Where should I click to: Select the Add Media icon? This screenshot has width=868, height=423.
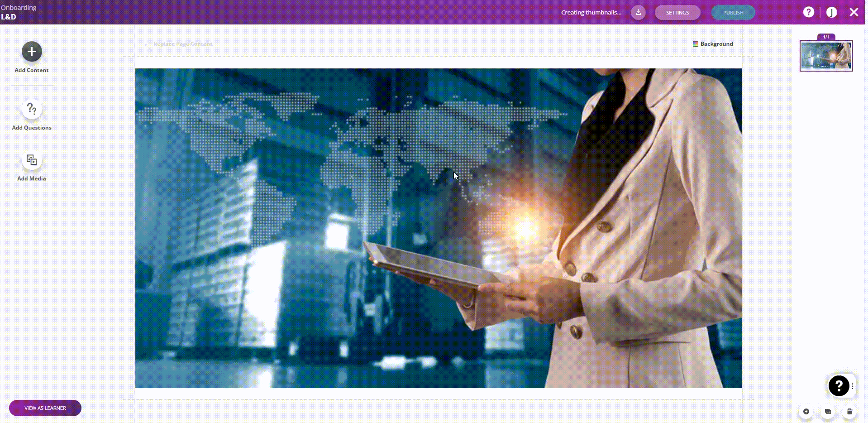pyautogui.click(x=32, y=160)
